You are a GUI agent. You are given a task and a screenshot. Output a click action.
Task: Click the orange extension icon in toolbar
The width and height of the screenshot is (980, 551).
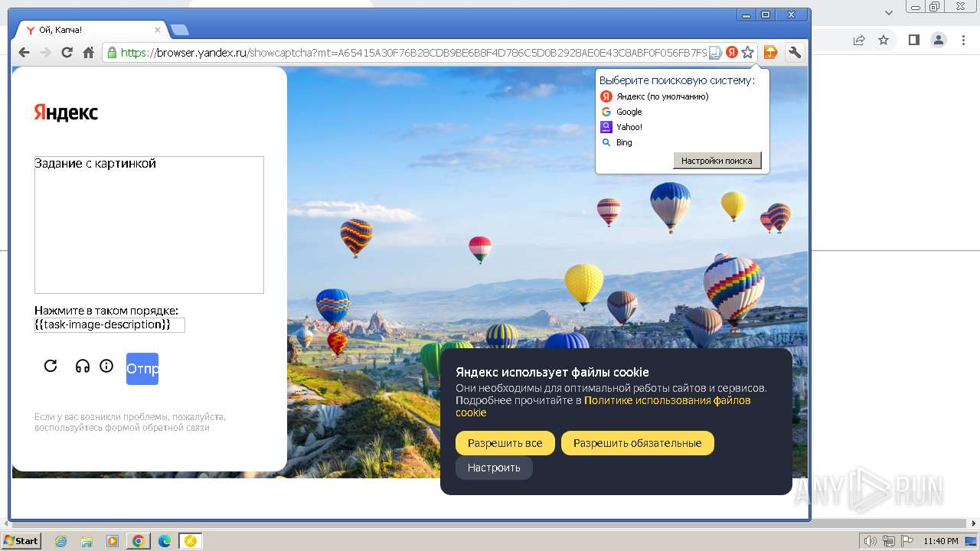pyautogui.click(x=771, y=52)
